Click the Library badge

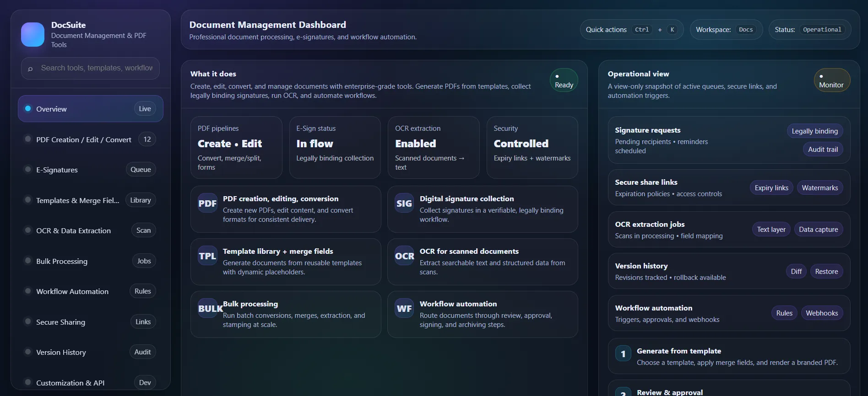[x=140, y=200]
